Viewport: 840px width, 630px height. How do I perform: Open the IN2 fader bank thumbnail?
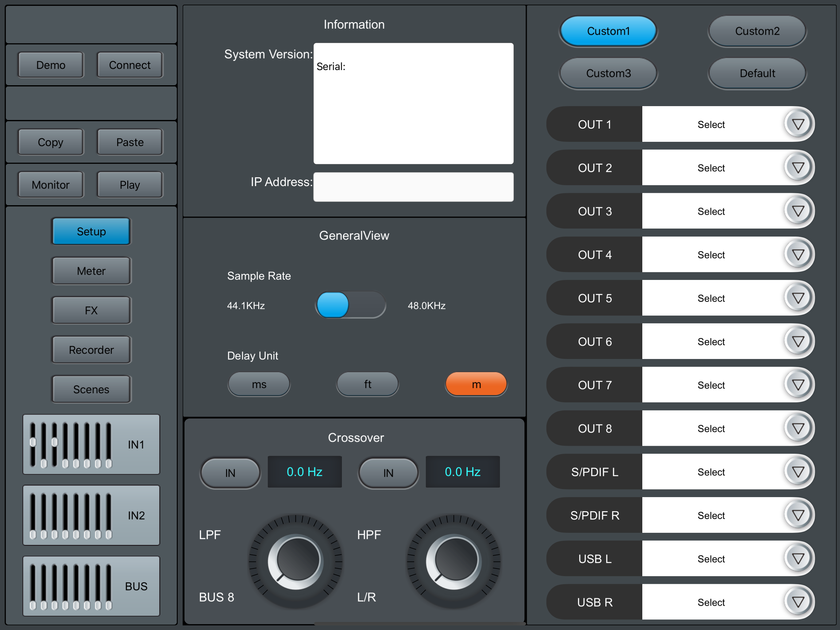pos(91,515)
